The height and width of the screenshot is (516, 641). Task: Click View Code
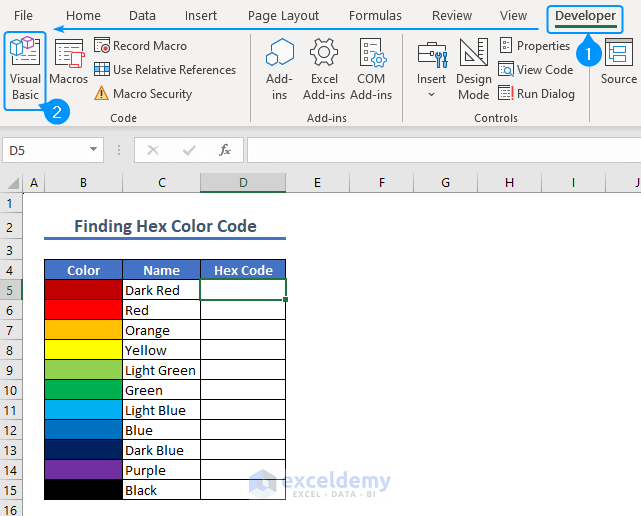[x=536, y=70]
